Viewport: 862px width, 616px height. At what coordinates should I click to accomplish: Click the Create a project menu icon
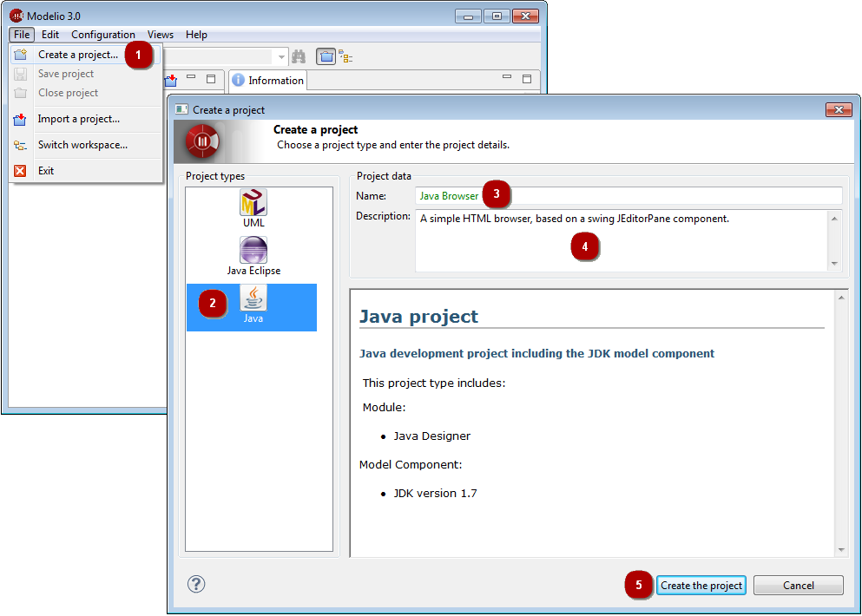tap(20, 55)
